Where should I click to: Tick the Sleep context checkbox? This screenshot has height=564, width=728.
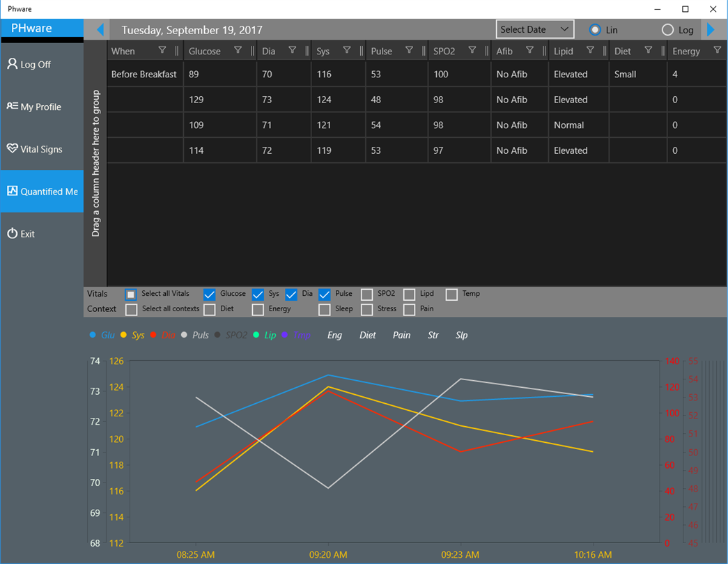tap(325, 309)
